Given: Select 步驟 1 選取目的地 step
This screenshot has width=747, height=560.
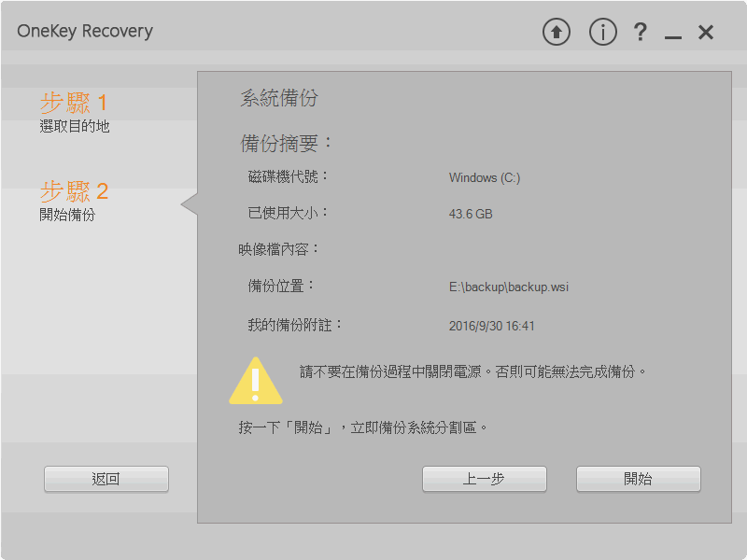Looking at the screenshot, I should (x=75, y=112).
